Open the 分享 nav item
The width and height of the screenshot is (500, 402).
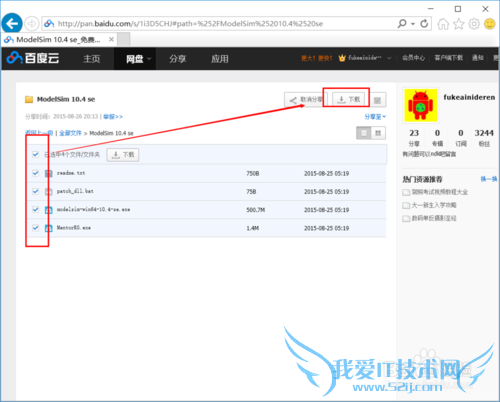(x=177, y=59)
